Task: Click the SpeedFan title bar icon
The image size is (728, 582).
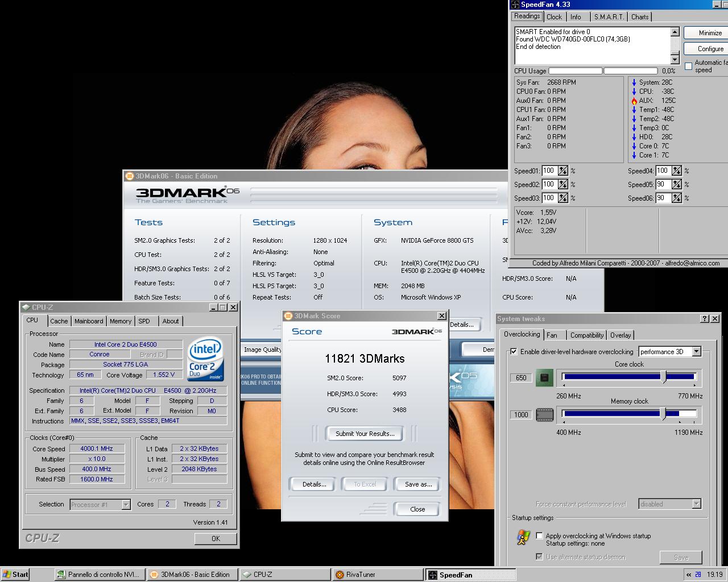Action: pos(515,5)
